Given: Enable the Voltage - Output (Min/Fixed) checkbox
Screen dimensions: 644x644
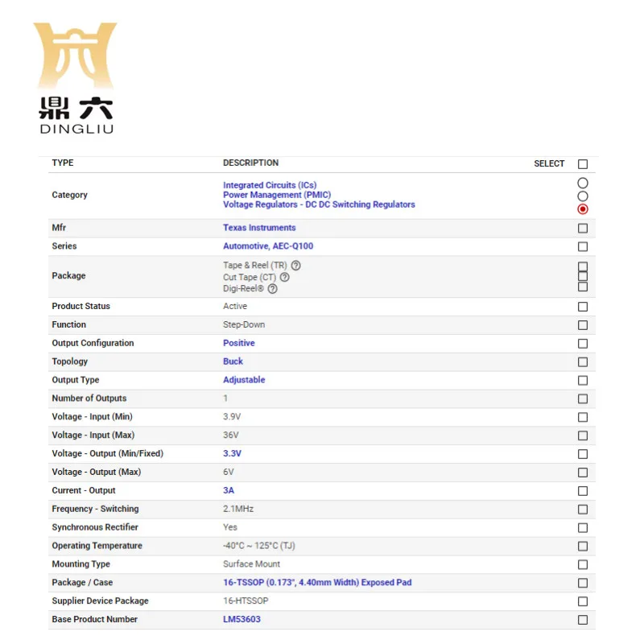Looking at the screenshot, I should [x=582, y=454].
